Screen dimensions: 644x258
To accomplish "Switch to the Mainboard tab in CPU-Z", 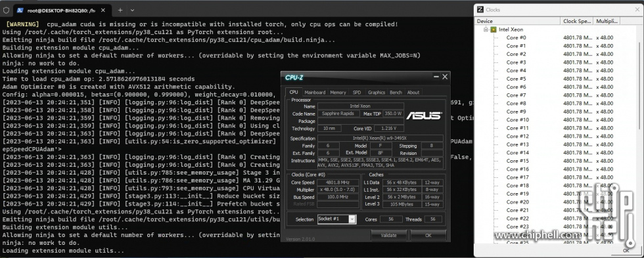I will coord(315,93).
